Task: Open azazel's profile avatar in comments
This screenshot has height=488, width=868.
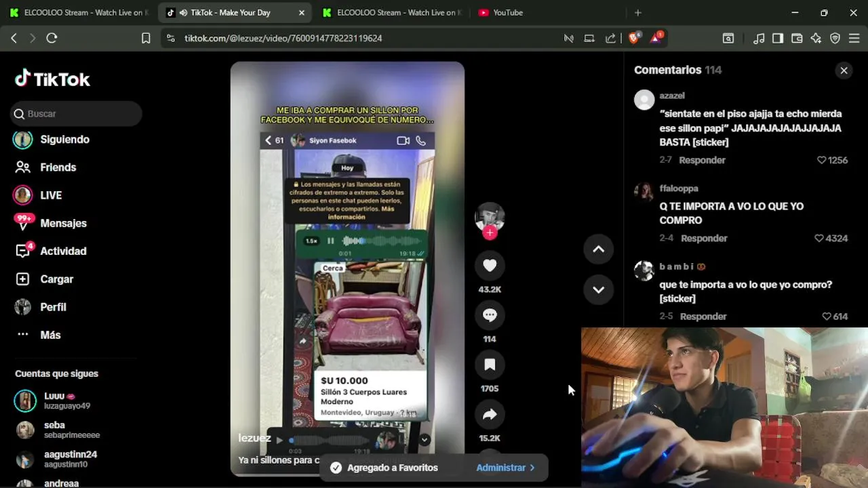Action: tap(644, 100)
